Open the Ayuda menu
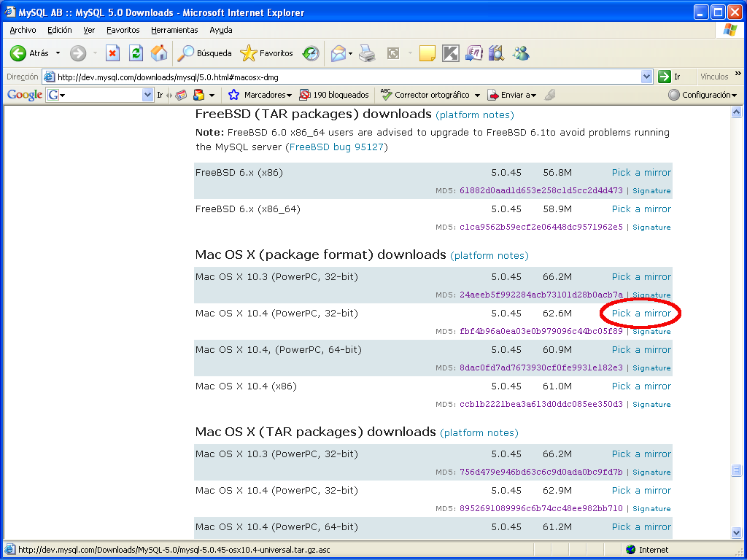 tap(221, 30)
